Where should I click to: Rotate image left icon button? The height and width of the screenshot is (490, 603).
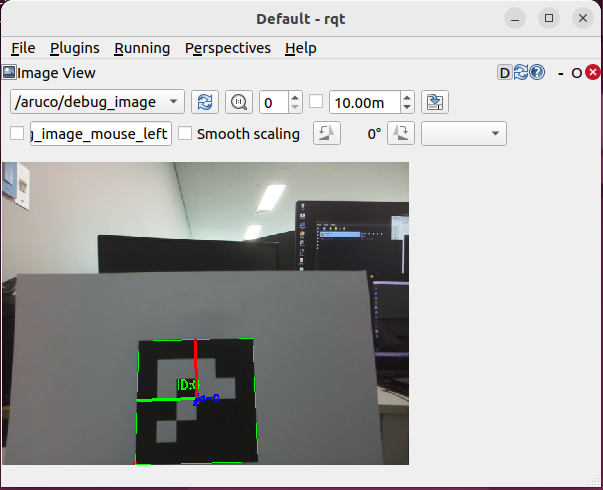click(x=327, y=133)
